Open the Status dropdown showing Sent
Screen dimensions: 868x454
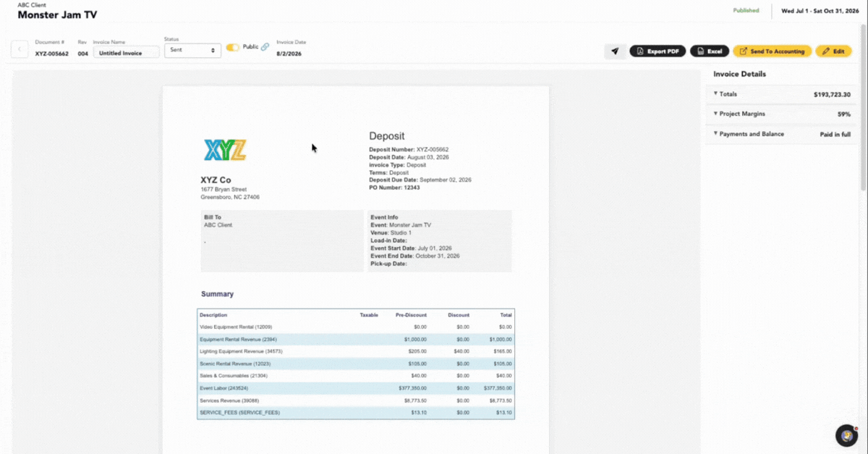[192, 51]
